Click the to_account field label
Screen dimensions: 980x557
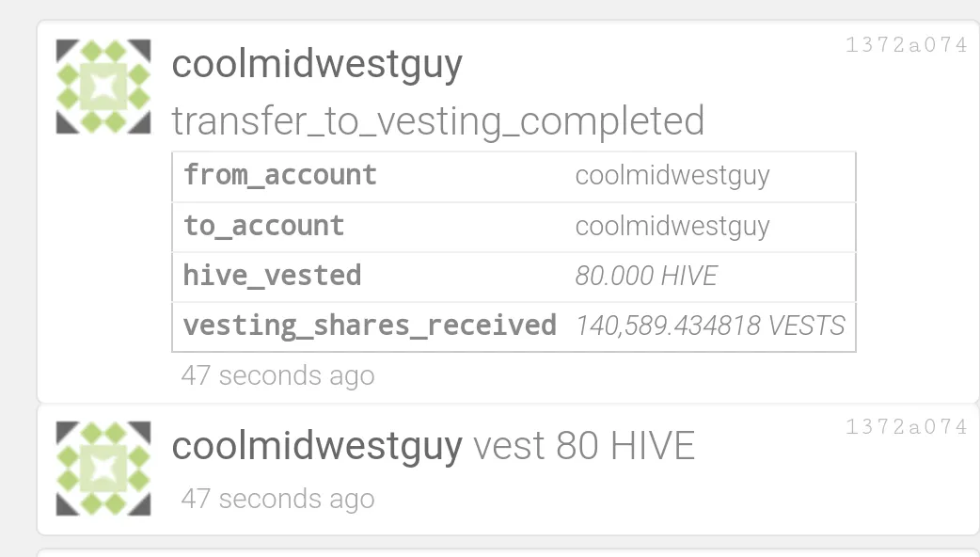264,227
